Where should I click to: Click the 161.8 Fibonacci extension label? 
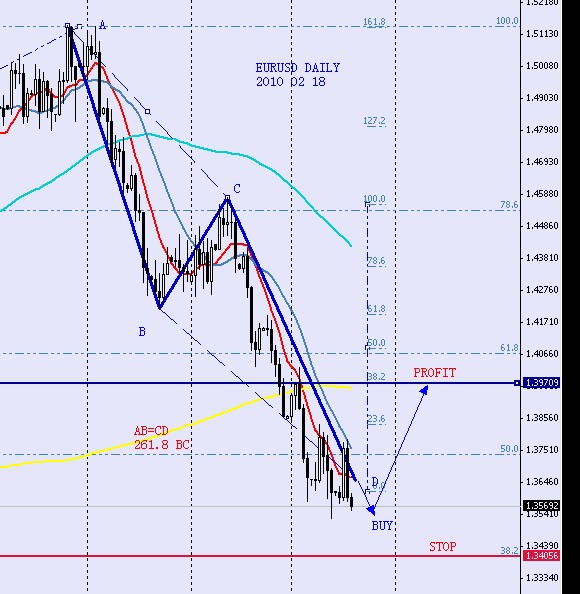[374, 22]
